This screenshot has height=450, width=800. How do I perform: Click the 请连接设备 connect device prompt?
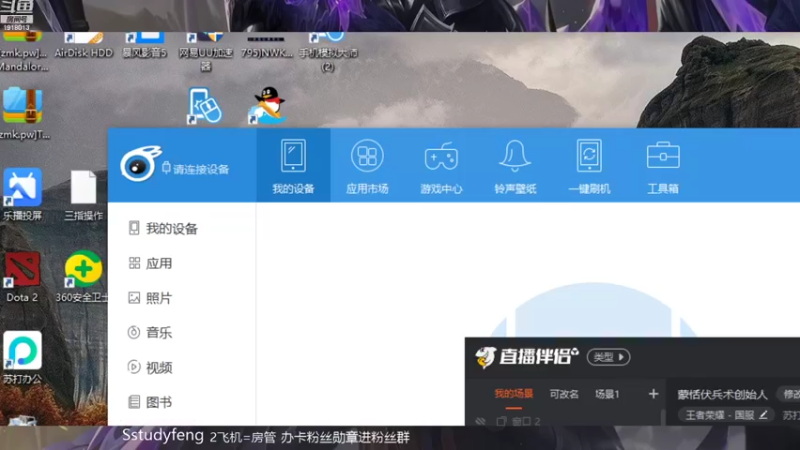(195, 169)
